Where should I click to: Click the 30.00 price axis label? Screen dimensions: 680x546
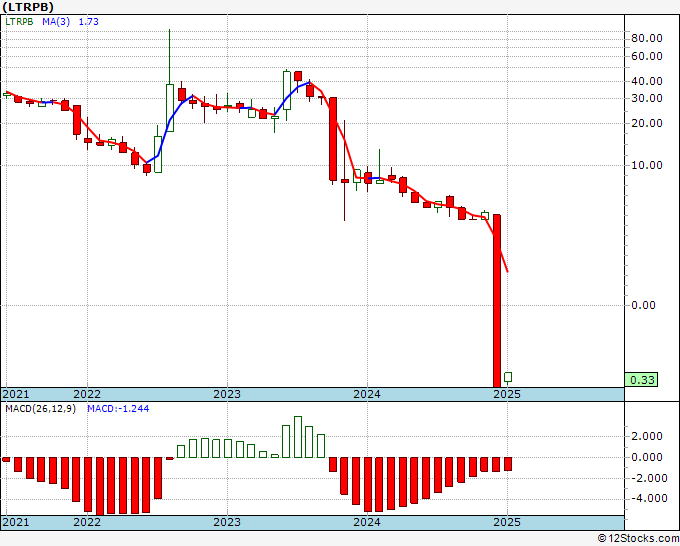(x=647, y=98)
